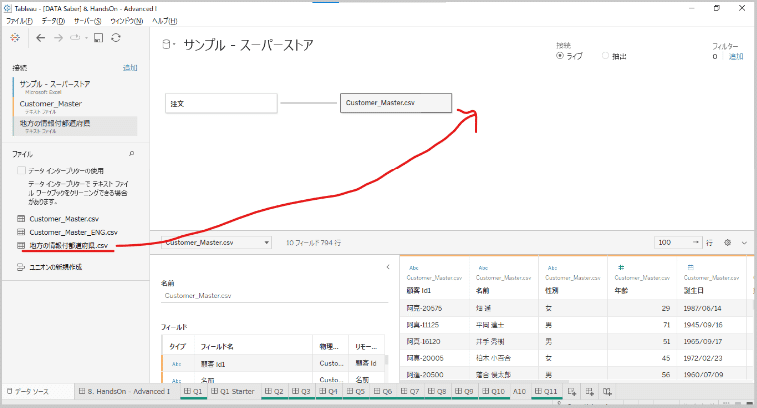Open the ファイル menu
This screenshot has height=408, width=757.
19,21
